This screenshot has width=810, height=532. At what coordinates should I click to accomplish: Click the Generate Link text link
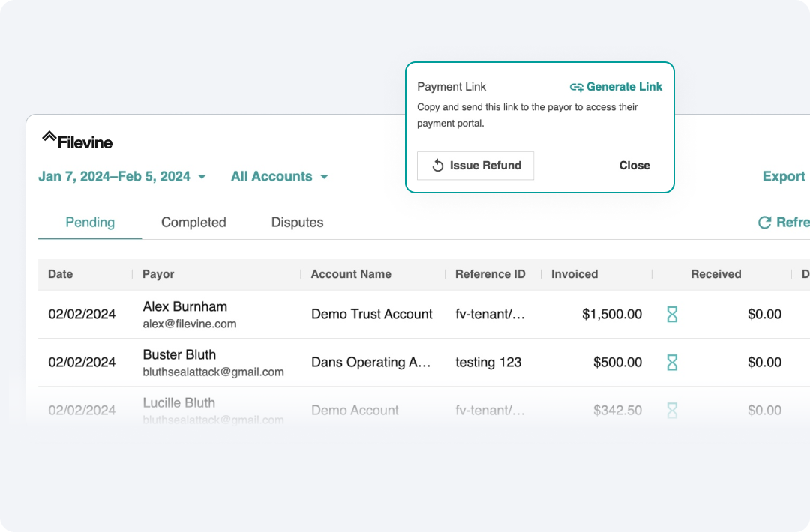click(624, 87)
